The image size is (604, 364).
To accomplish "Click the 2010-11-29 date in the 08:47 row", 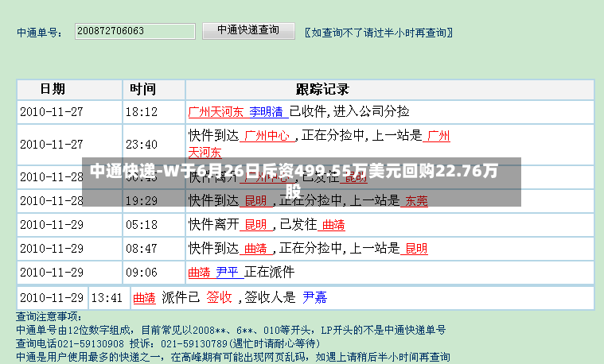I will coord(52,249).
